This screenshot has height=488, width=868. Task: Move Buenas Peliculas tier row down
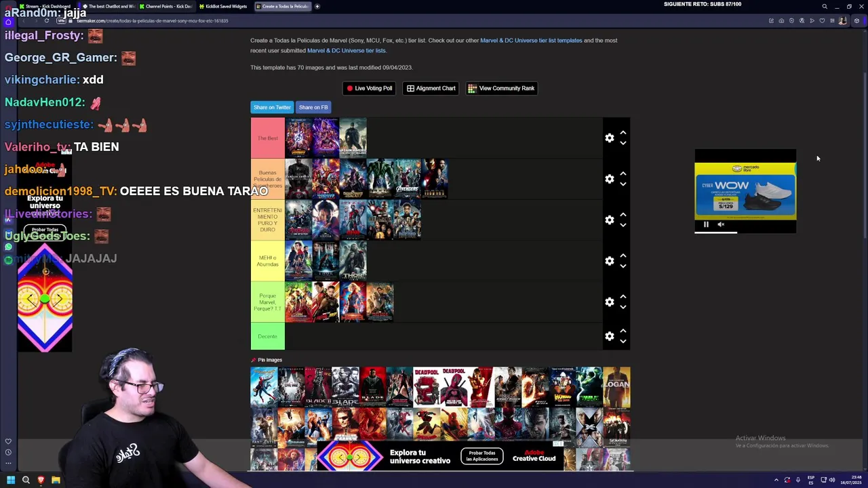623,184
